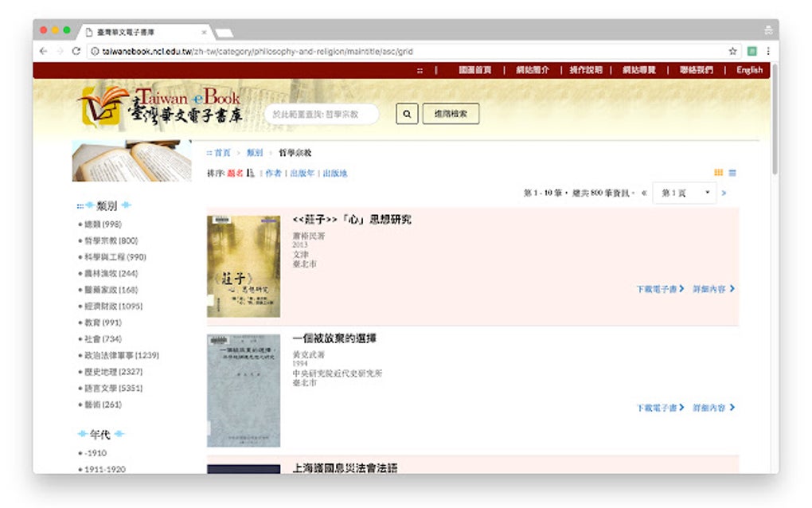Toggle sort order beside 題名
Screen dimensions: 812x508
coord(251,173)
